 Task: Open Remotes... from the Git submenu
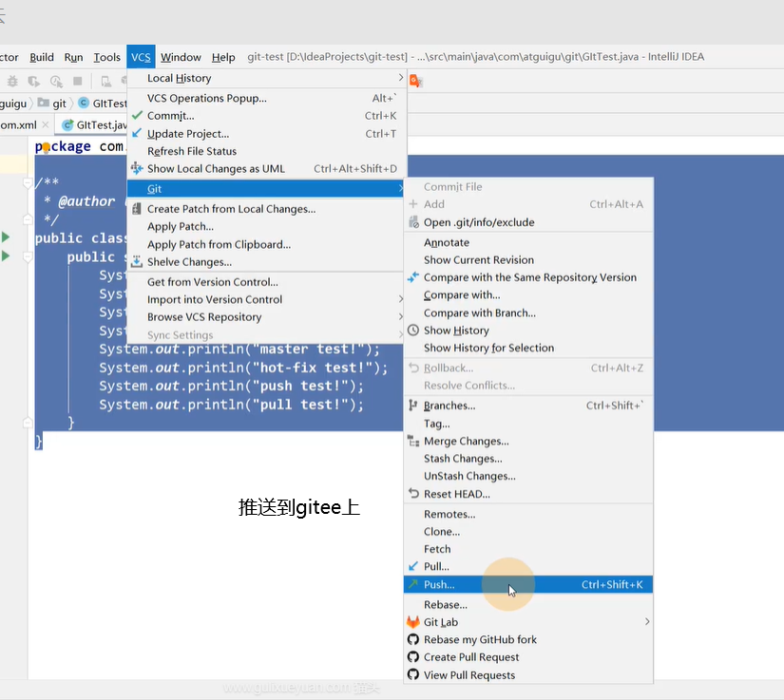click(x=528, y=514)
